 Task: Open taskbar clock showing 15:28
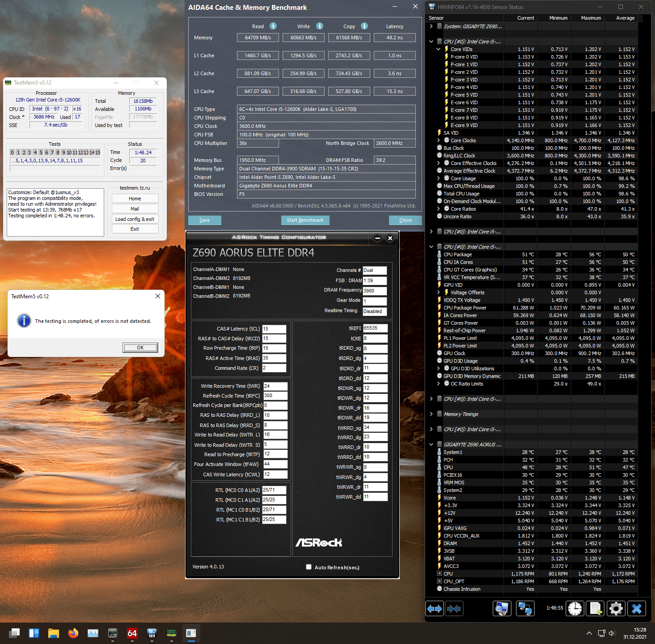[635, 633]
